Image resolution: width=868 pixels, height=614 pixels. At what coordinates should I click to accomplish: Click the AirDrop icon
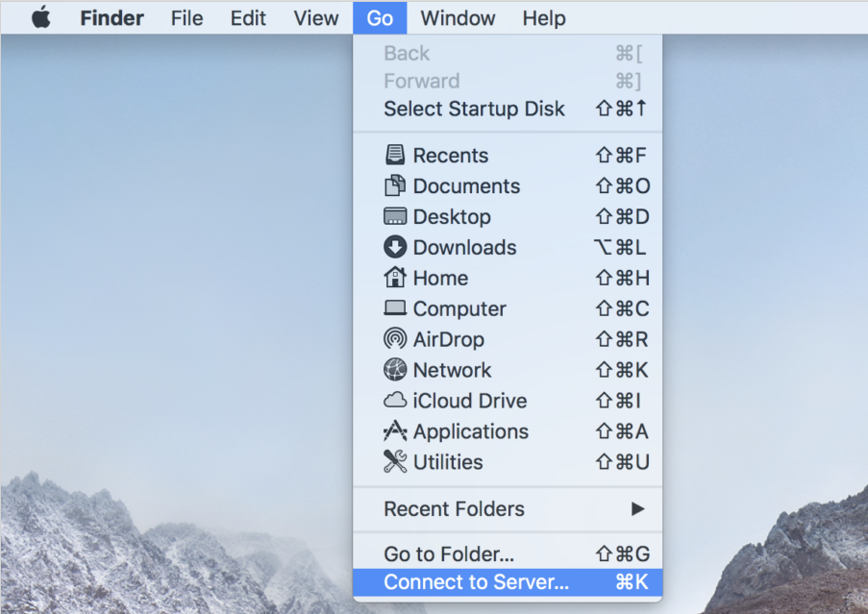coord(395,340)
